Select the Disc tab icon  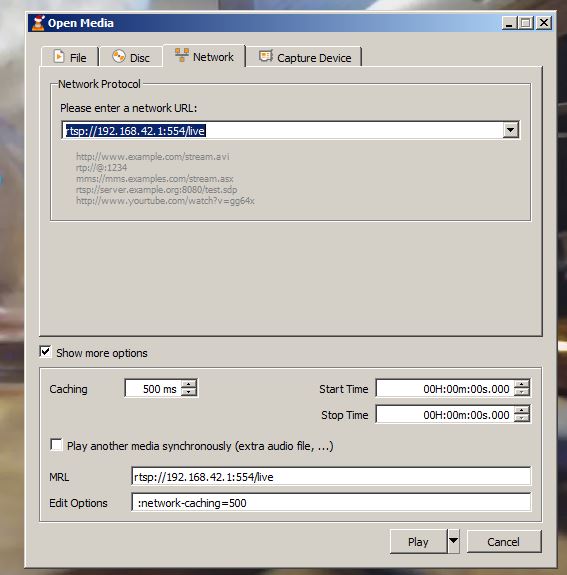[118, 56]
